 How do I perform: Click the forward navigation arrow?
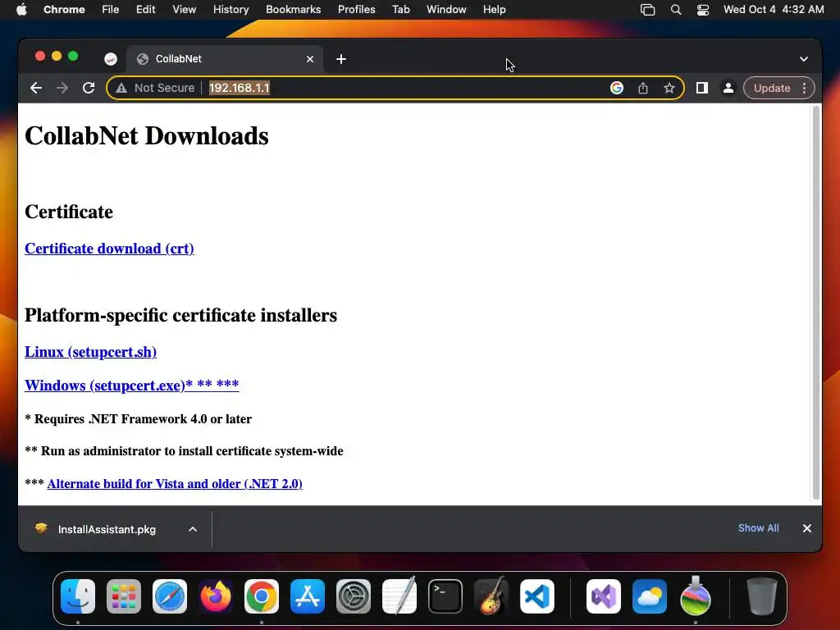62,88
